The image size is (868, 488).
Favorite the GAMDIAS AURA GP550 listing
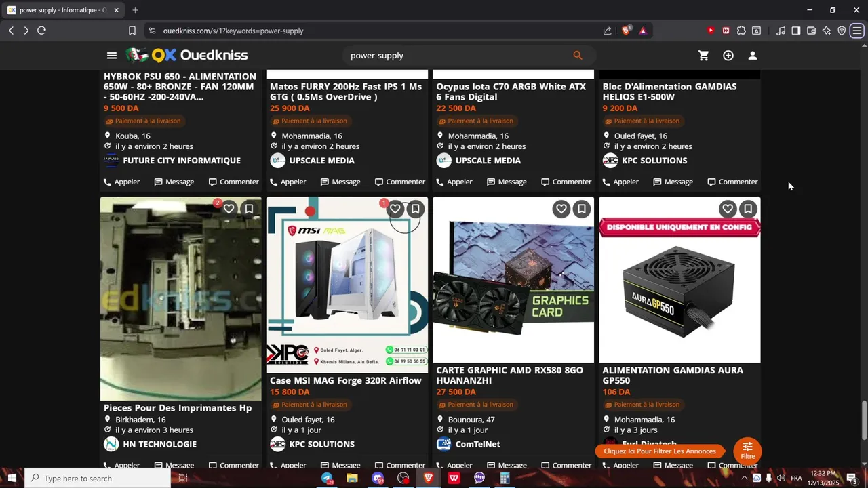pos(728,209)
